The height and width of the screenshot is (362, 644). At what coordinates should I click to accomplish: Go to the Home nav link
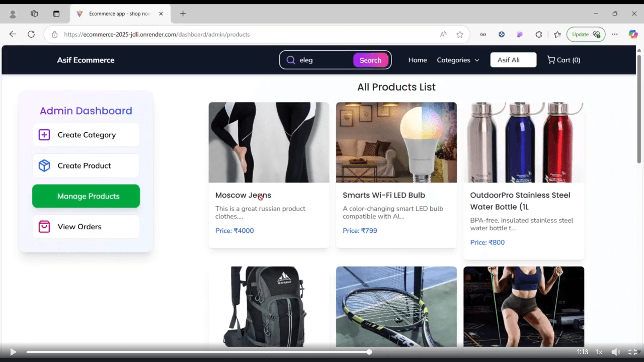pyautogui.click(x=418, y=60)
